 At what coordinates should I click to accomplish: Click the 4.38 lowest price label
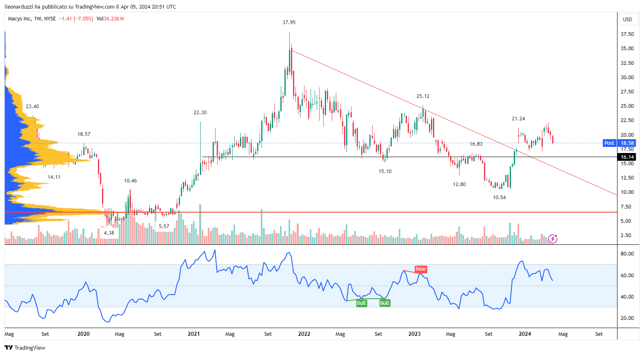coord(109,233)
